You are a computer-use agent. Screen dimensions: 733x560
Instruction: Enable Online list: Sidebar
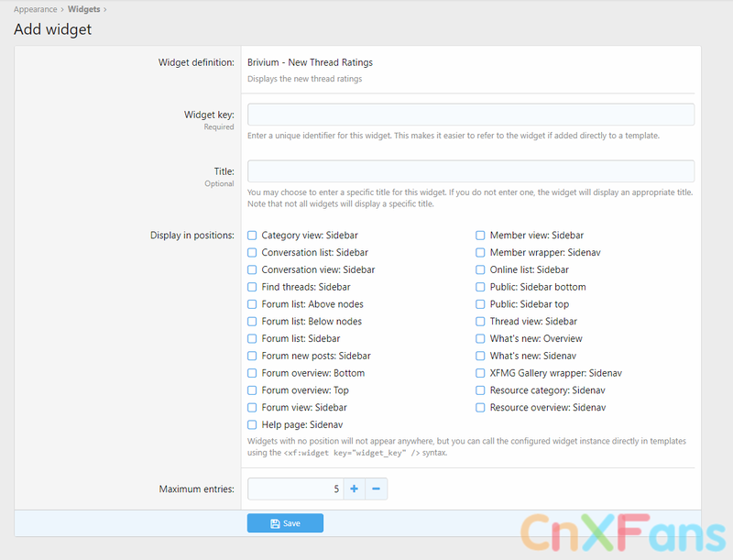point(480,269)
